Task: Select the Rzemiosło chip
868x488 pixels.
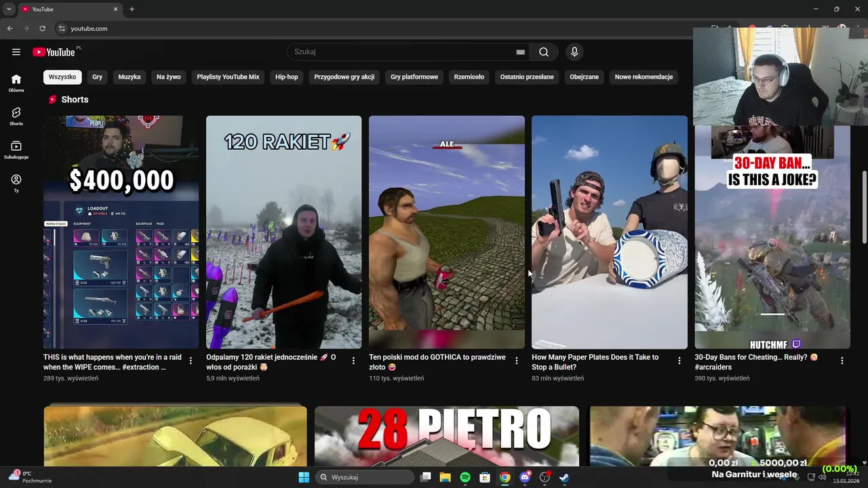Action: click(469, 77)
